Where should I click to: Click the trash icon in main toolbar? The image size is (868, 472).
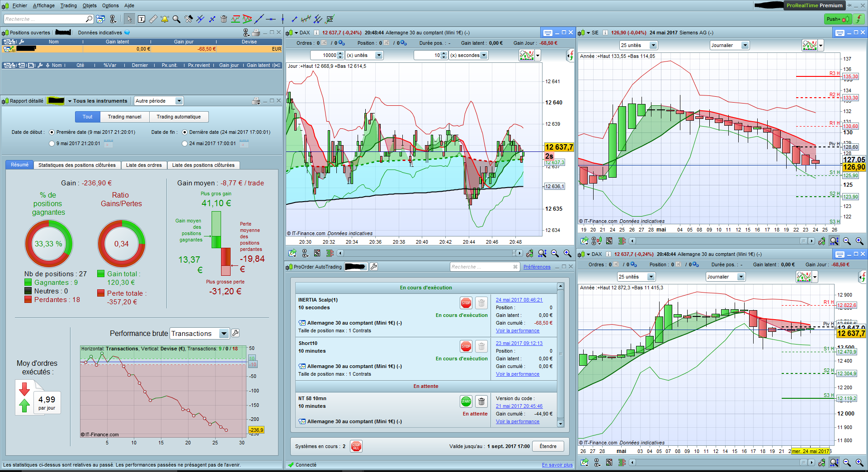point(224,19)
